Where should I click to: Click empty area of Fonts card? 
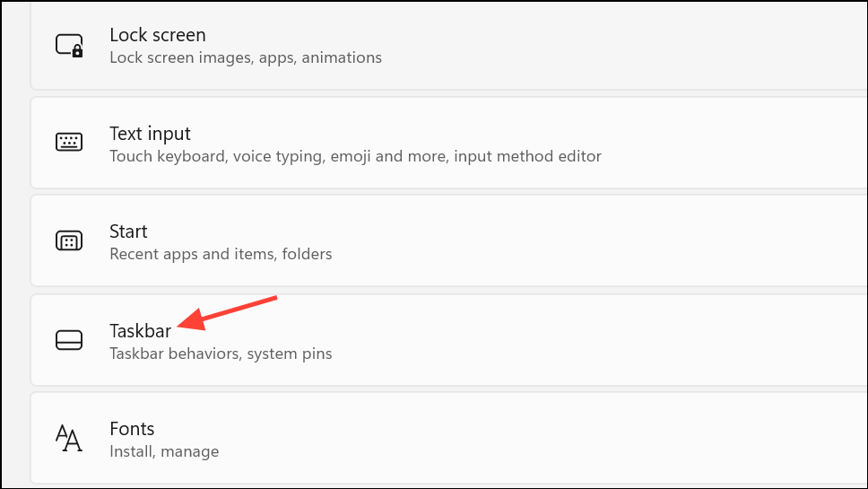(553, 438)
